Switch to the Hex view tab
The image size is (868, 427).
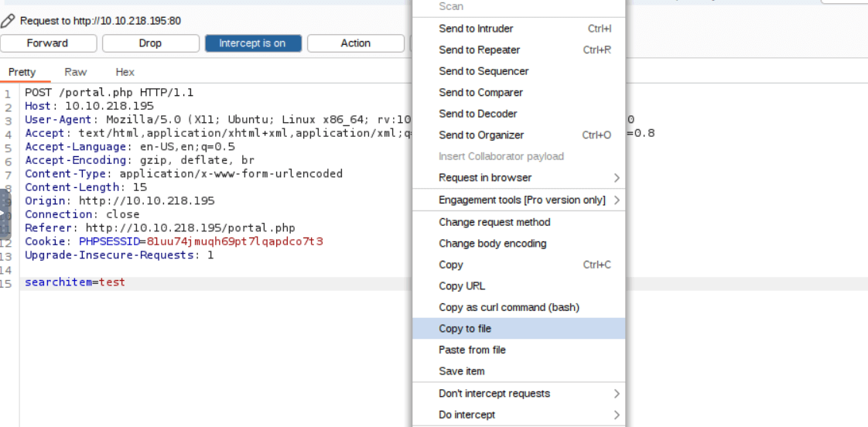pos(125,72)
